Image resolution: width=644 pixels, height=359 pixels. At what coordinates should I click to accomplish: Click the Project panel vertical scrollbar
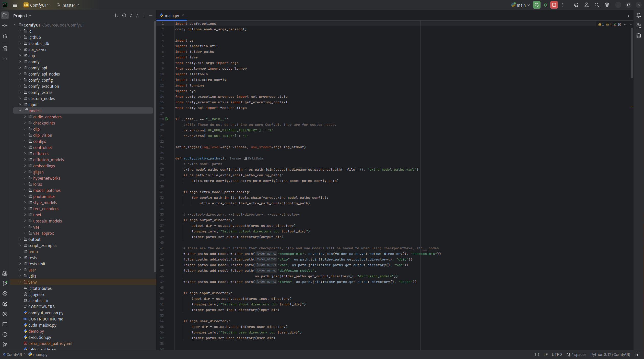pos(155,147)
